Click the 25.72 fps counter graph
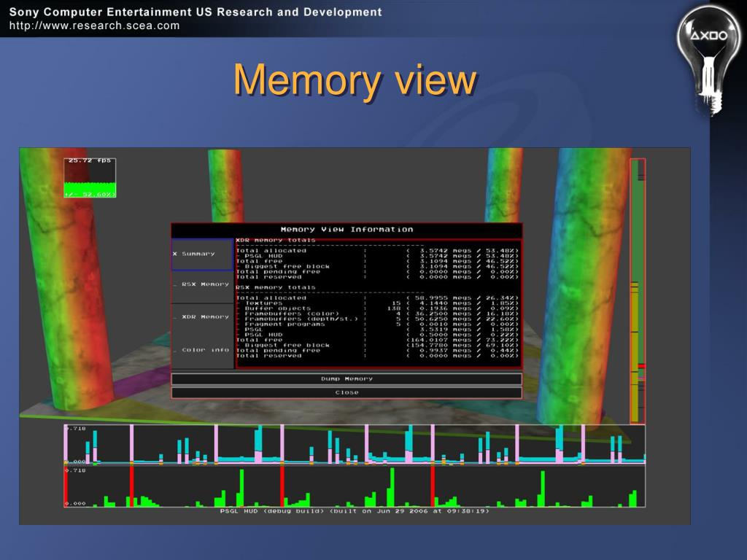The width and height of the screenshot is (747, 560). click(x=90, y=178)
